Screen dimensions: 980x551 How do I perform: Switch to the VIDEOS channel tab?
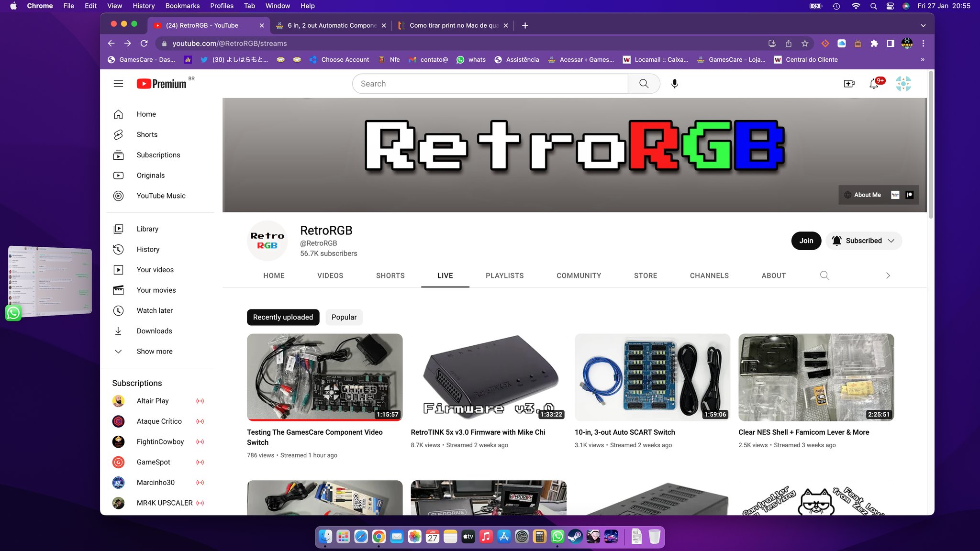[330, 275]
